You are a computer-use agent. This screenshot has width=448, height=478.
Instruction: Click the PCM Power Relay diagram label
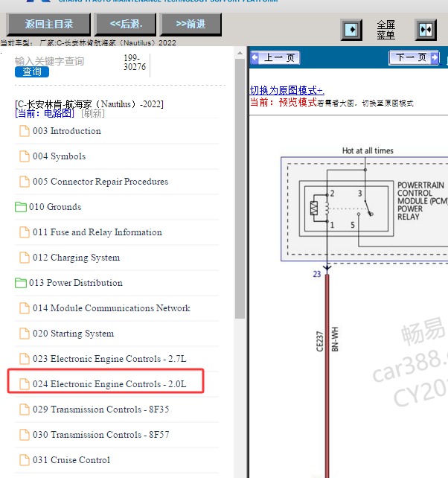tap(423, 201)
